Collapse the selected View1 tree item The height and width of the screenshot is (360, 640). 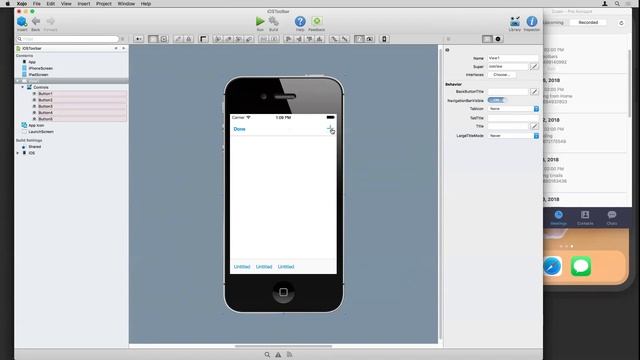pos(18,81)
